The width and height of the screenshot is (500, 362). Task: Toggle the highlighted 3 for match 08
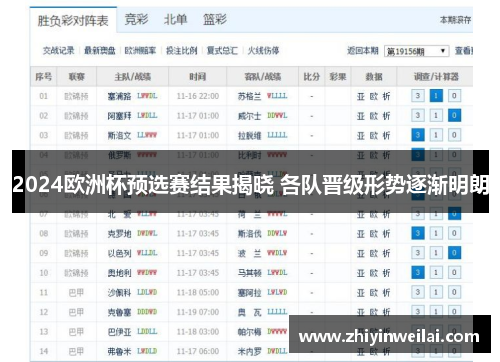pyautogui.click(x=418, y=233)
